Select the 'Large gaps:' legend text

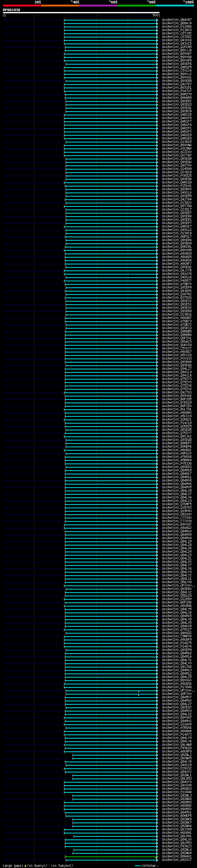coord(13,866)
